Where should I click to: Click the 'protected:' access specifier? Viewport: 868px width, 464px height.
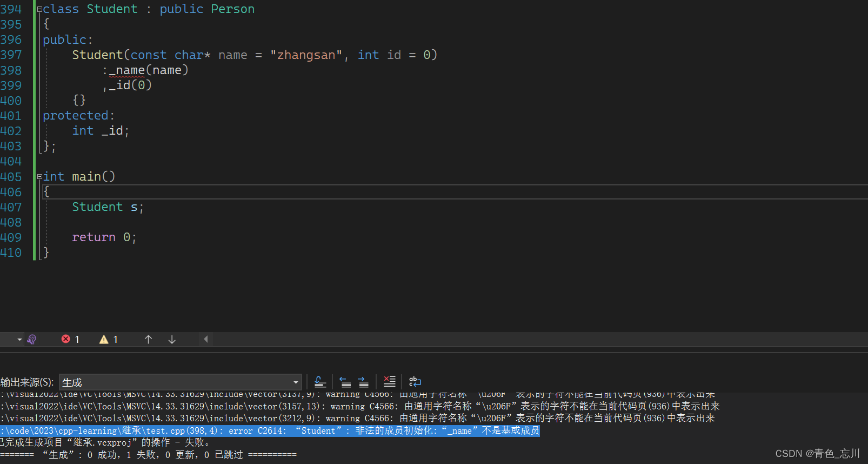[79, 116]
